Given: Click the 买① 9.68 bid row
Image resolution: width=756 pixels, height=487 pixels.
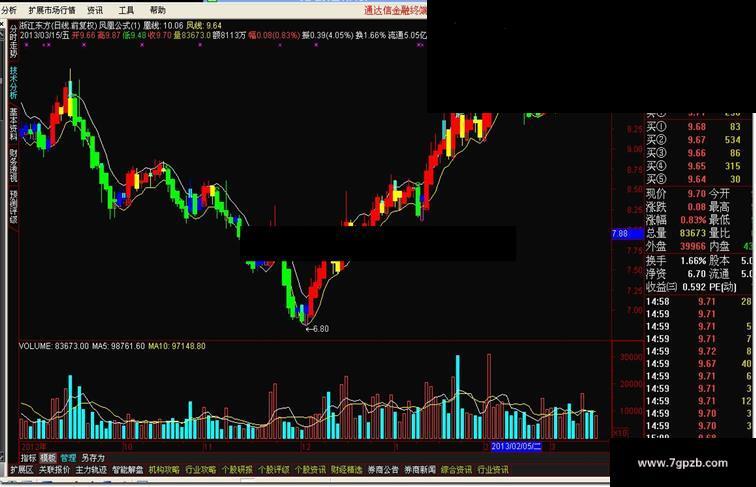Looking at the screenshot, I should tap(693, 127).
